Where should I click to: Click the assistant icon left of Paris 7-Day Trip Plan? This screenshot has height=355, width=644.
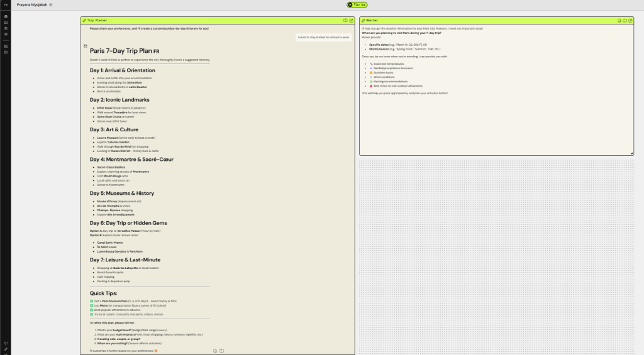point(85,46)
